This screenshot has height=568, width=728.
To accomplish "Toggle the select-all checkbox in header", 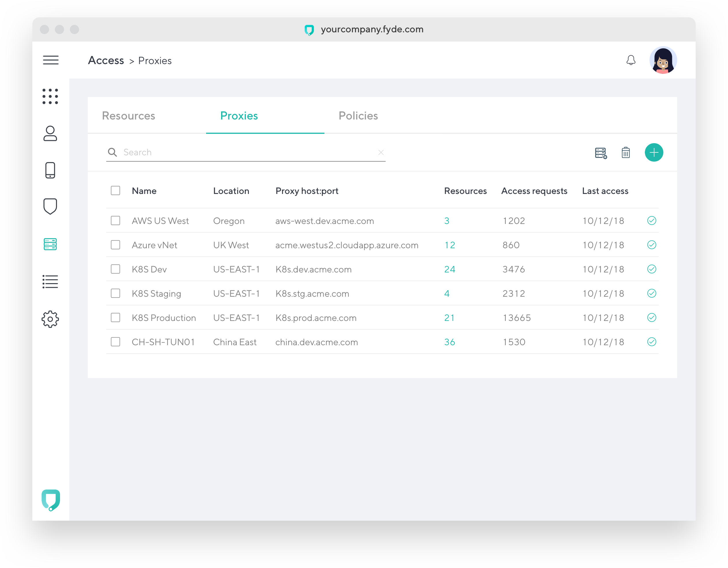I will pos(115,191).
